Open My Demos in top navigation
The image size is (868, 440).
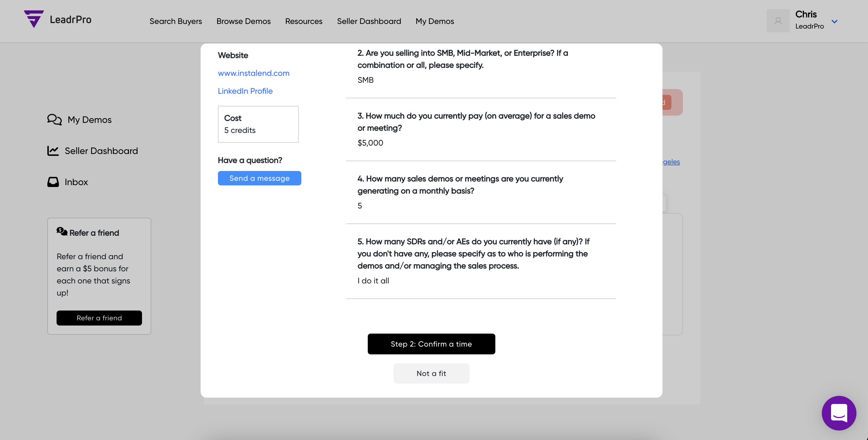point(435,21)
